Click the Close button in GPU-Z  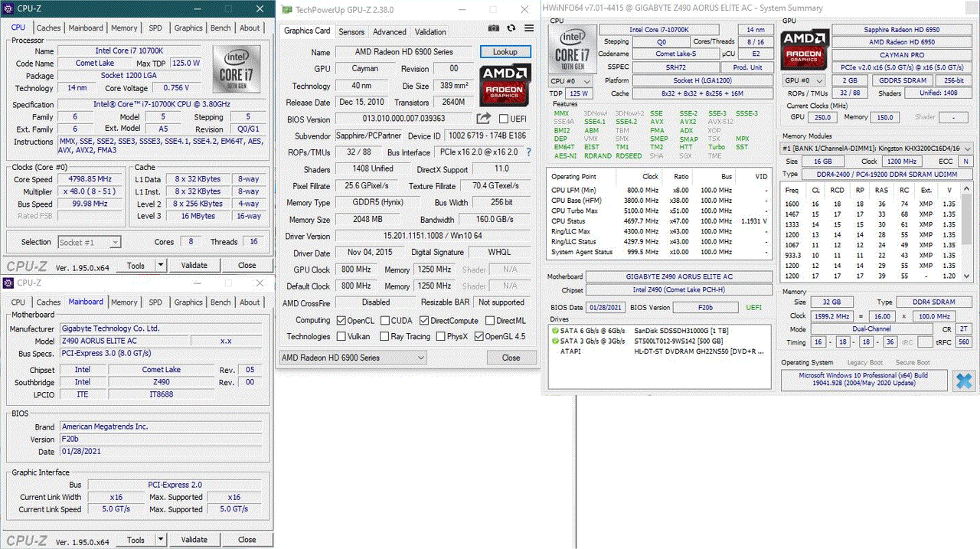tap(511, 358)
